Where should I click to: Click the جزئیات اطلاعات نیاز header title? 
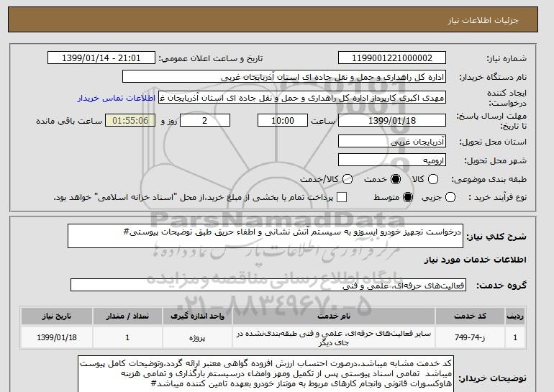(x=483, y=20)
